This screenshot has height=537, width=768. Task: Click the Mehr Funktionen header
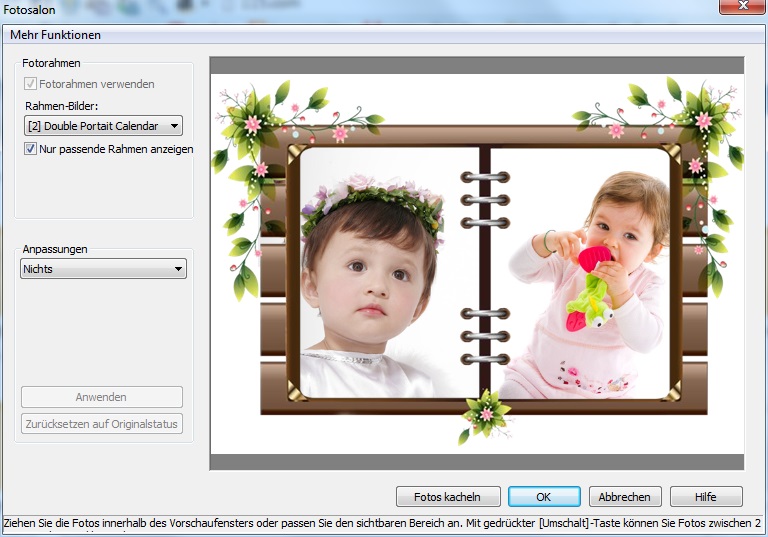pyautogui.click(x=55, y=35)
